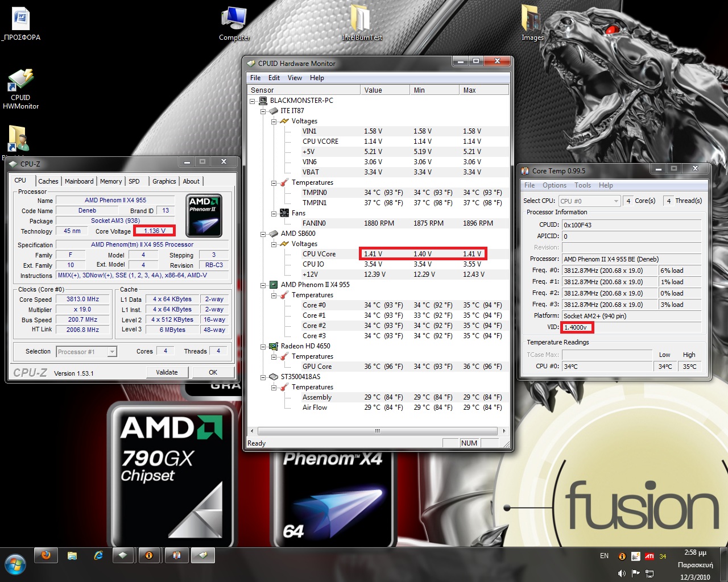
Task: Click the CPUID field 0x100F43 in Core Temp
Action: [x=632, y=225]
